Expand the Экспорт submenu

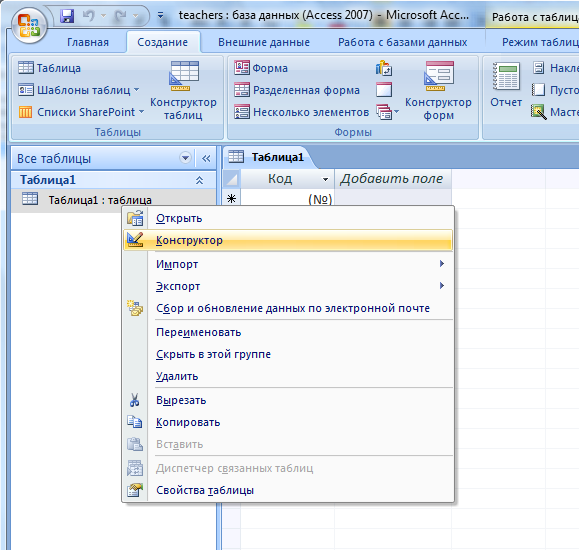287,286
